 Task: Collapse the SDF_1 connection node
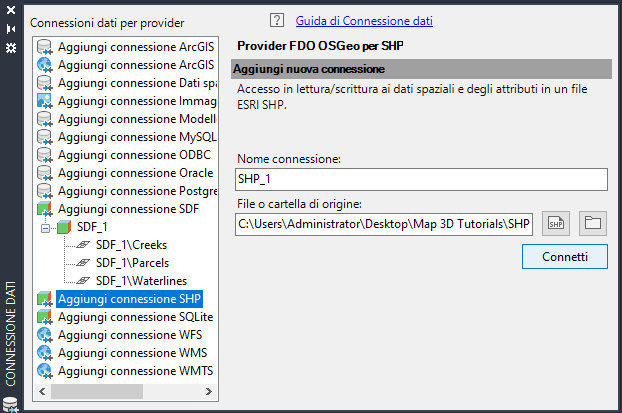click(x=44, y=227)
